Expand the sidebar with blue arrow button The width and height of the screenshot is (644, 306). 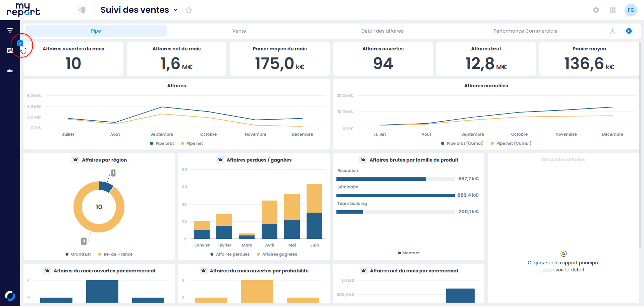(20, 43)
